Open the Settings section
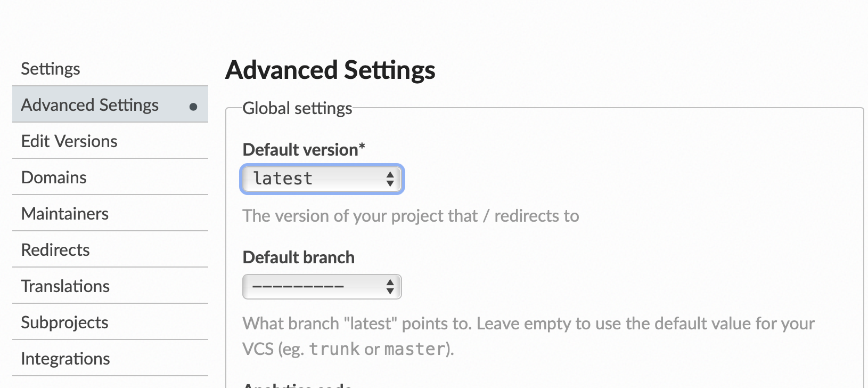The width and height of the screenshot is (868, 388). coord(50,68)
